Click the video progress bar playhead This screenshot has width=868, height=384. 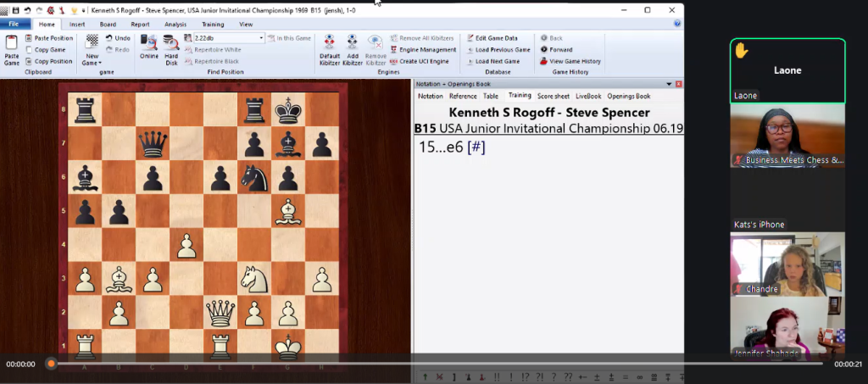point(51,364)
